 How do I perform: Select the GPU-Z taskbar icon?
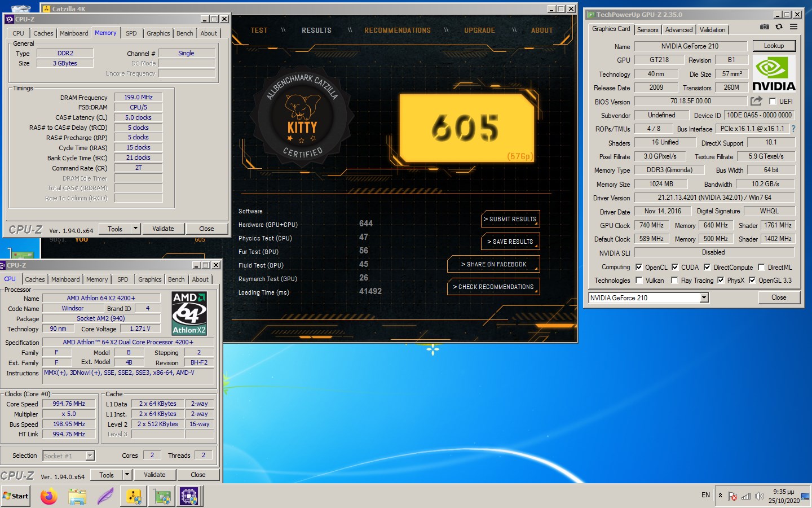[162, 496]
